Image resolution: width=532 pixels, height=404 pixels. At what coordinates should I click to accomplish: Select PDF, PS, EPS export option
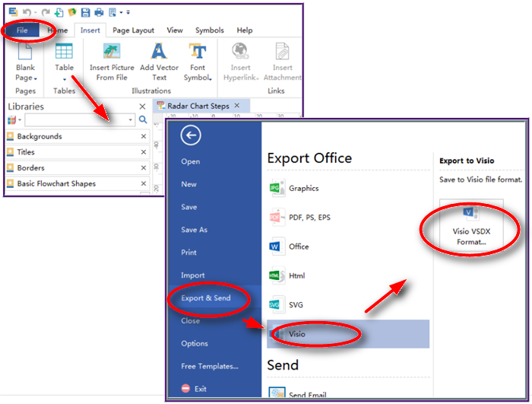tap(348, 218)
